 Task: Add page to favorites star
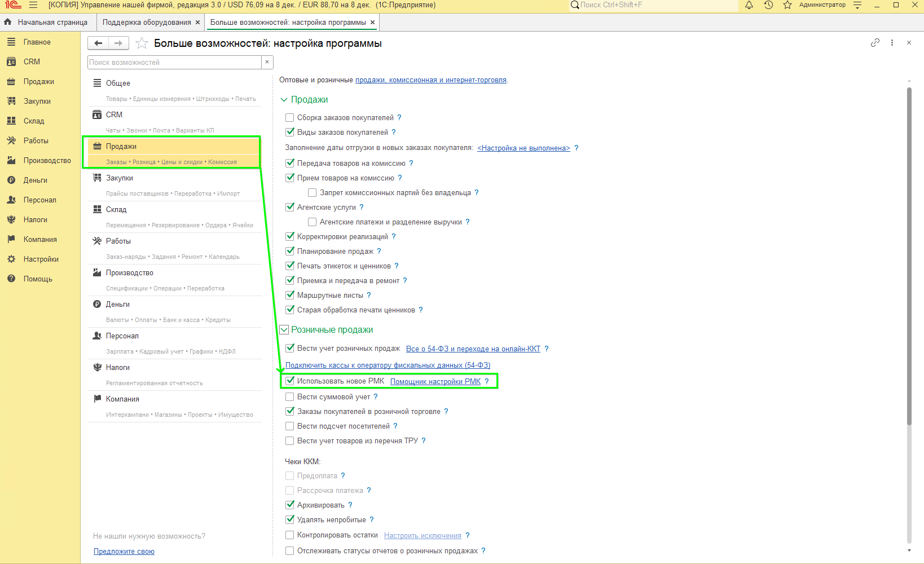[142, 43]
